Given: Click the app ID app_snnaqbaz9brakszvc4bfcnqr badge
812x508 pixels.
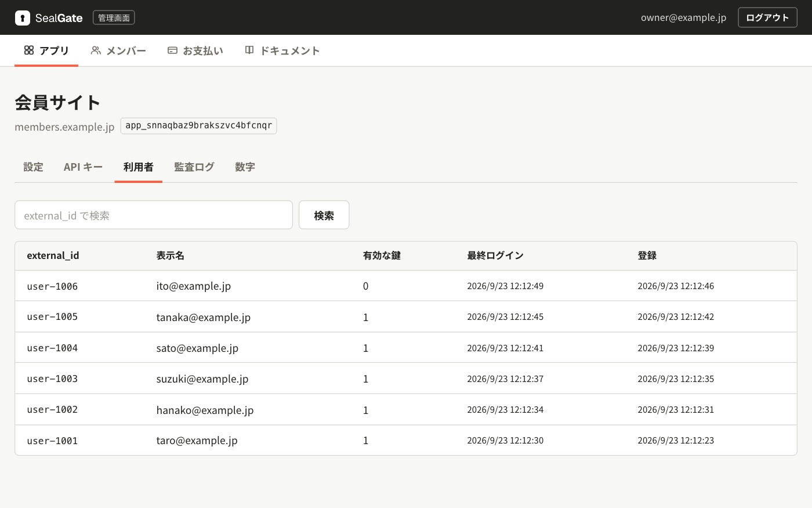Looking at the screenshot, I should click(x=198, y=126).
